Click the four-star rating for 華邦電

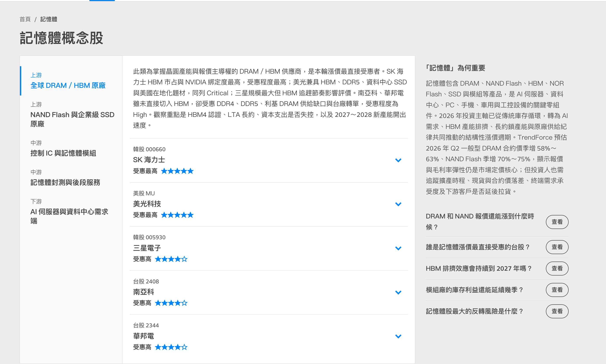171,347
